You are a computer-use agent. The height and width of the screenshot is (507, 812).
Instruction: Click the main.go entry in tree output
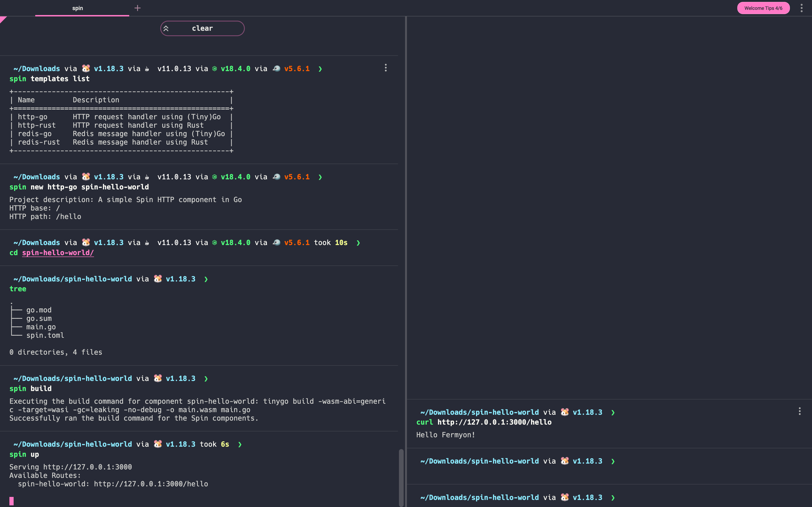click(41, 327)
